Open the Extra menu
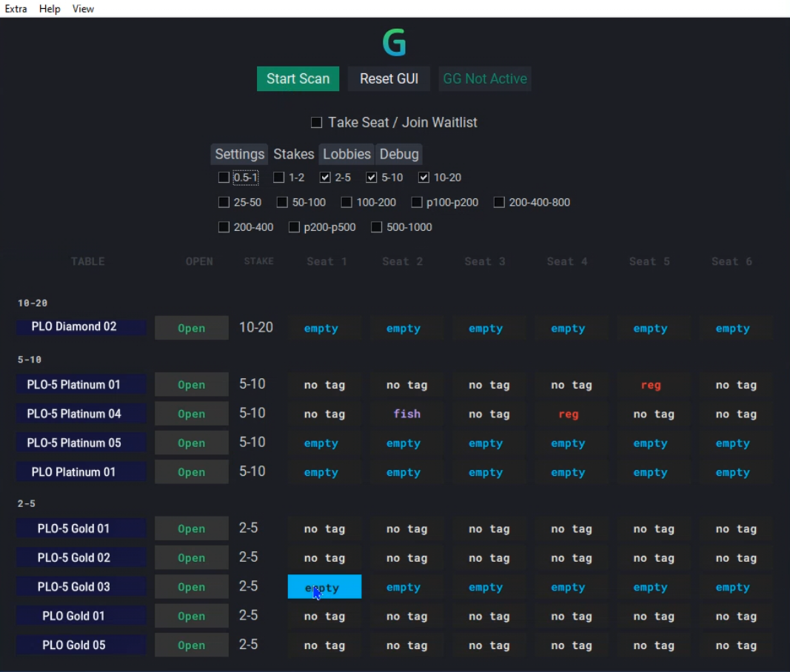Image resolution: width=790 pixels, height=672 pixels. coord(16,8)
